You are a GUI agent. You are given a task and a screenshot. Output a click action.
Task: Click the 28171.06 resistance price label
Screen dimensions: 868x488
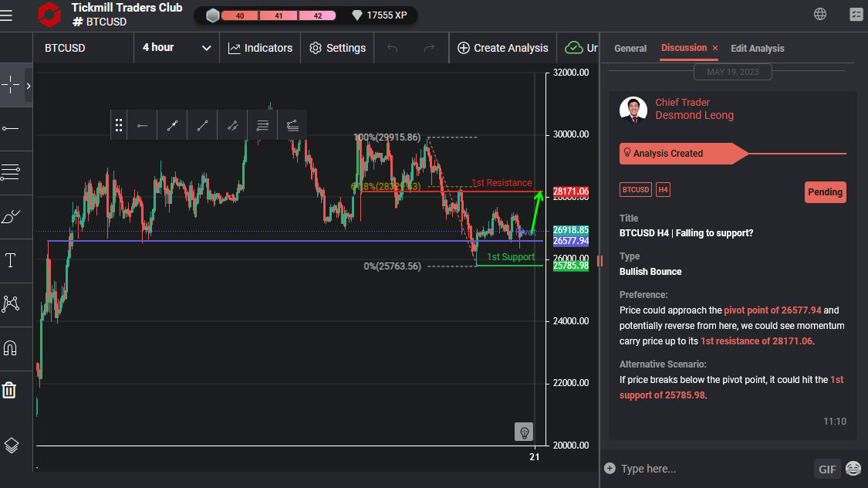tap(571, 191)
